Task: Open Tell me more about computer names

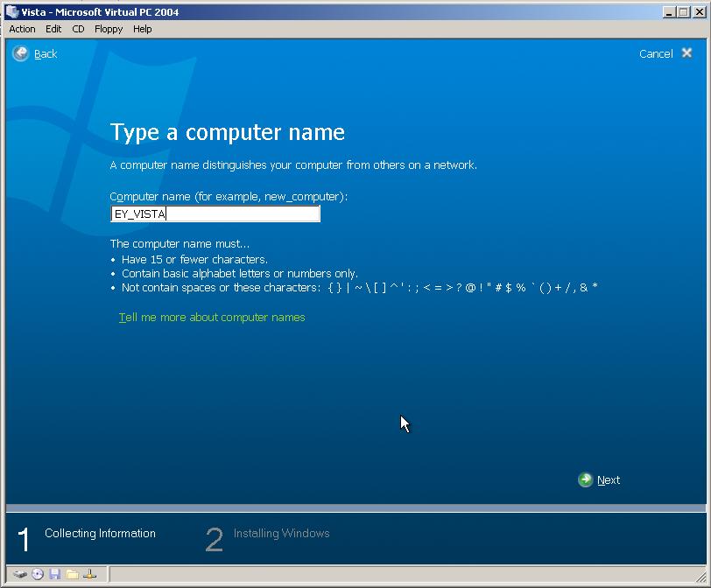Action: [212, 317]
